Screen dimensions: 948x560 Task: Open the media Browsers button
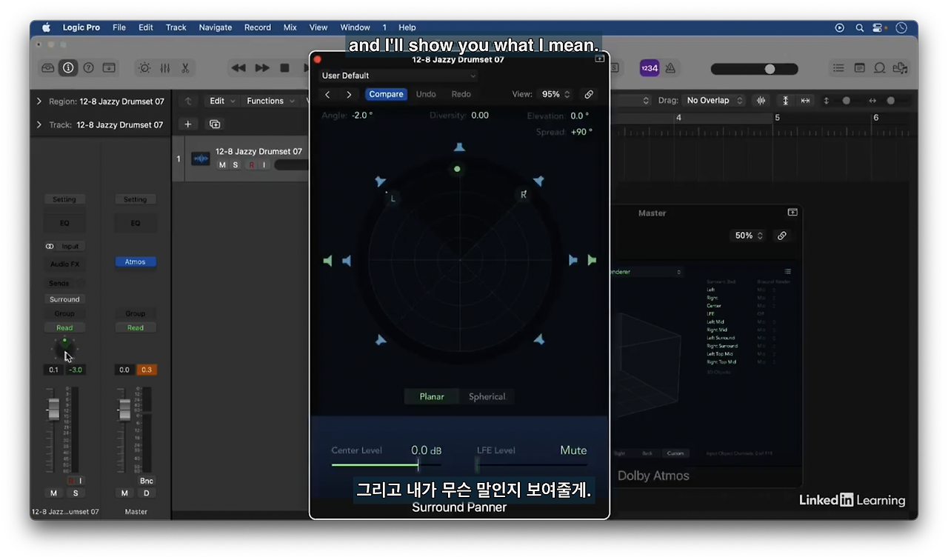click(901, 68)
